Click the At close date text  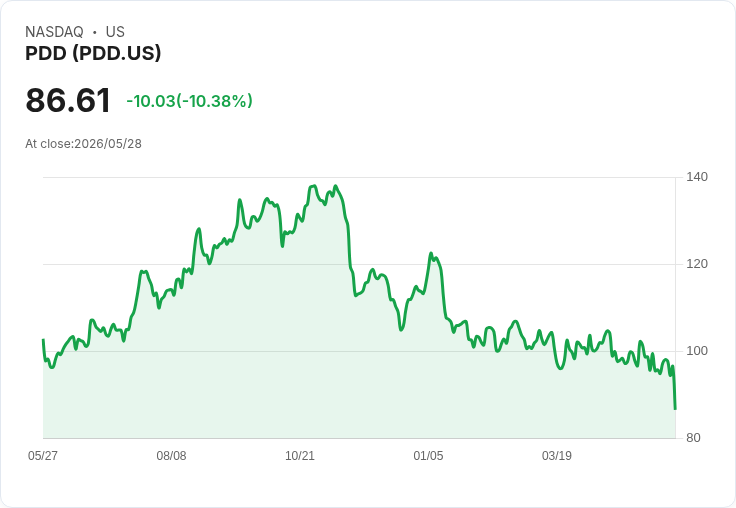[x=84, y=144]
